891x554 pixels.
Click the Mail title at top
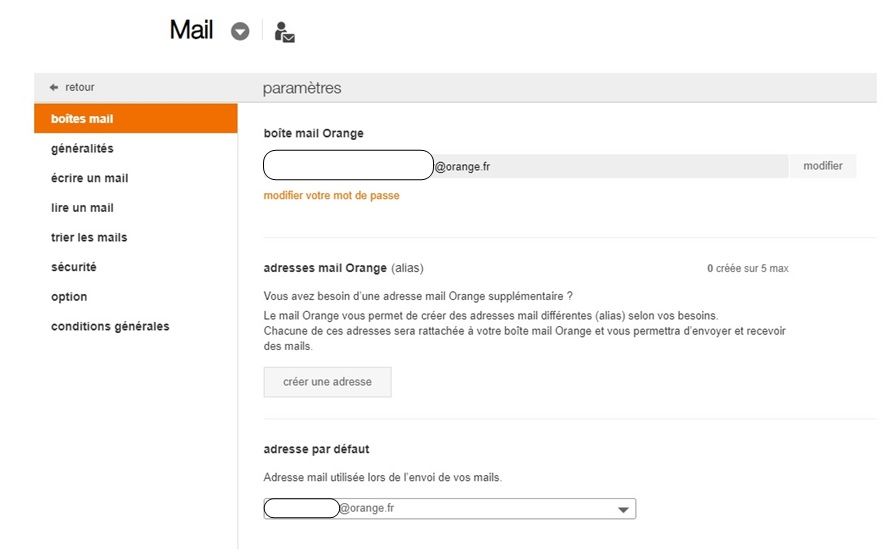point(191,30)
